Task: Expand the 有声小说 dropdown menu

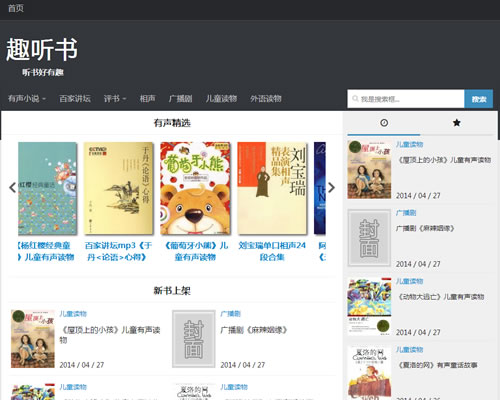Action: [x=27, y=98]
